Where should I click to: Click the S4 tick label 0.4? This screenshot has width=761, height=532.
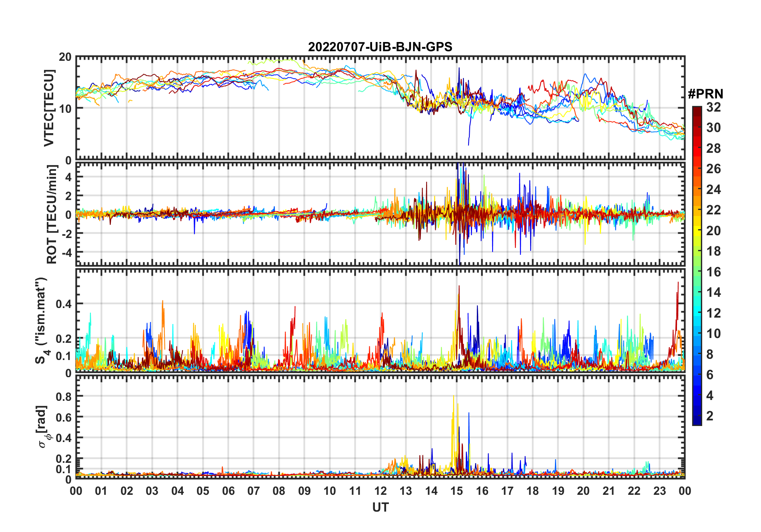point(63,304)
